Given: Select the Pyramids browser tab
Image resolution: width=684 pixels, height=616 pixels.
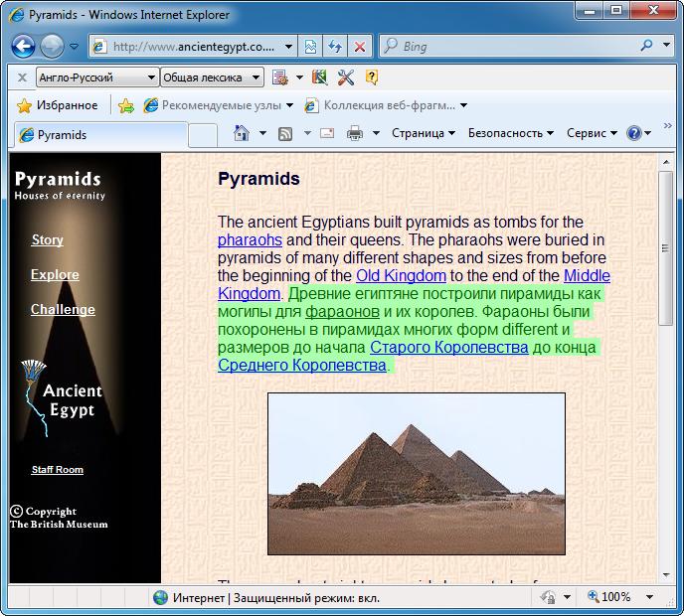Looking at the screenshot, I should 101,135.
